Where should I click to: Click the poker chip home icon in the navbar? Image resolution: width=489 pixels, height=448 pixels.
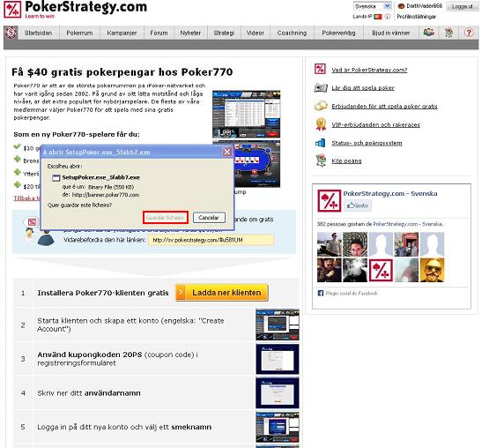coord(11,33)
